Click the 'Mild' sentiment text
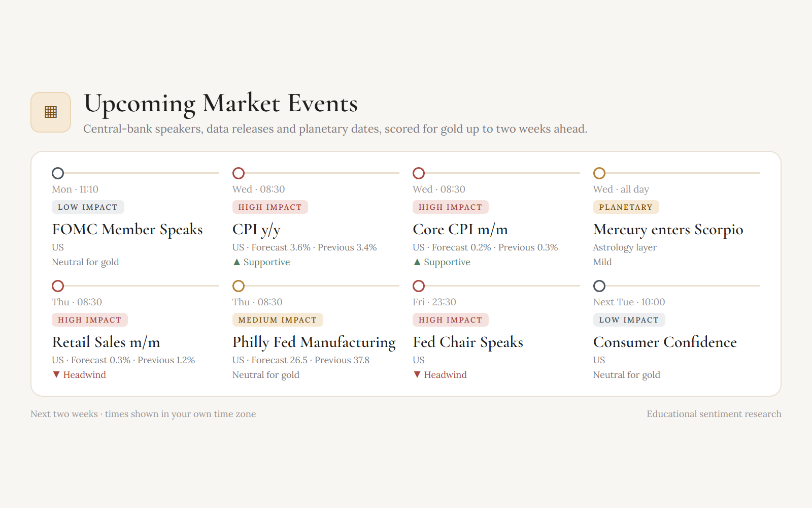The image size is (812, 508). point(602,262)
